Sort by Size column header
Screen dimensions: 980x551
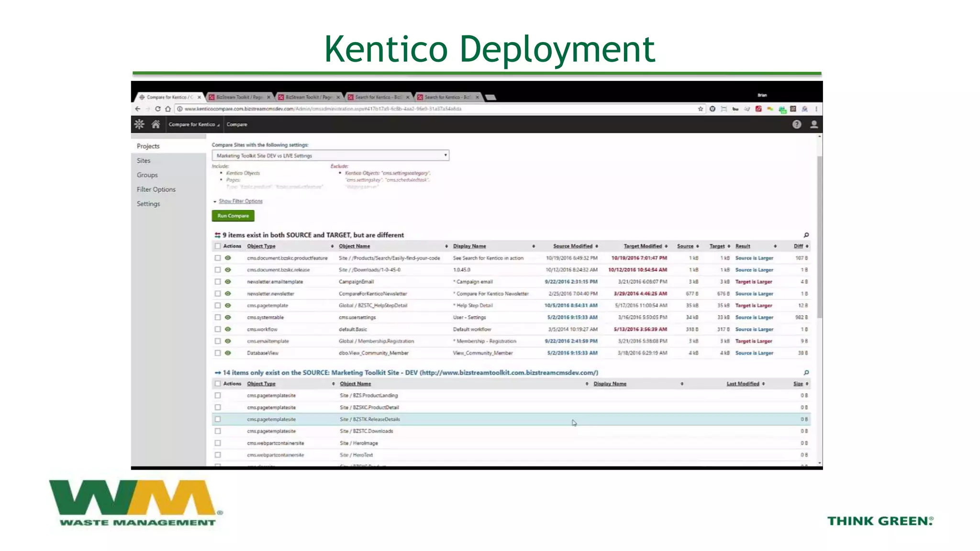[x=798, y=384]
